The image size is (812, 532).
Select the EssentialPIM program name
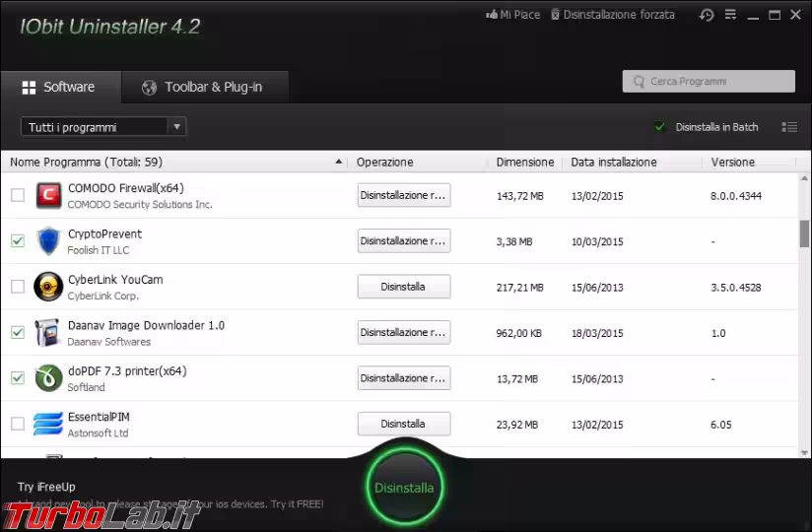pyautogui.click(x=99, y=417)
